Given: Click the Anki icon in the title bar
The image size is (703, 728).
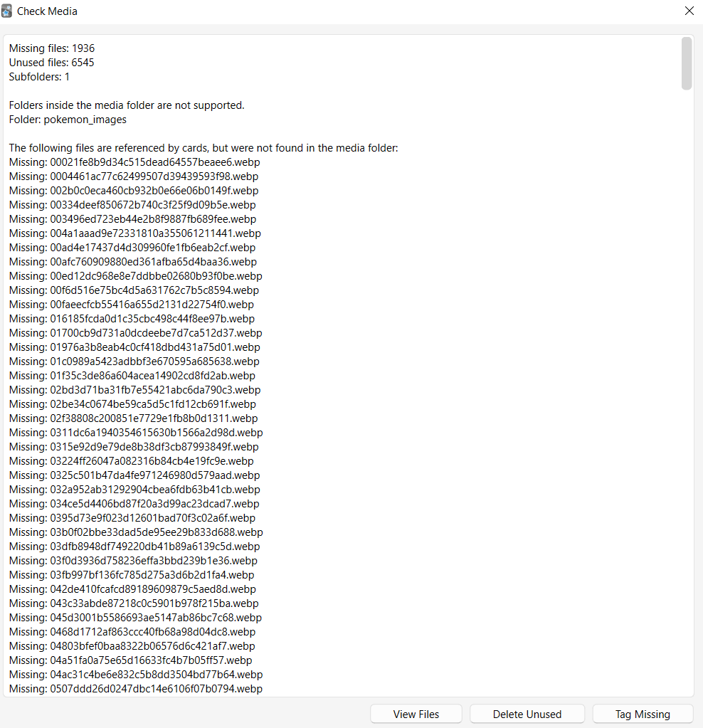Looking at the screenshot, I should 7,11.
